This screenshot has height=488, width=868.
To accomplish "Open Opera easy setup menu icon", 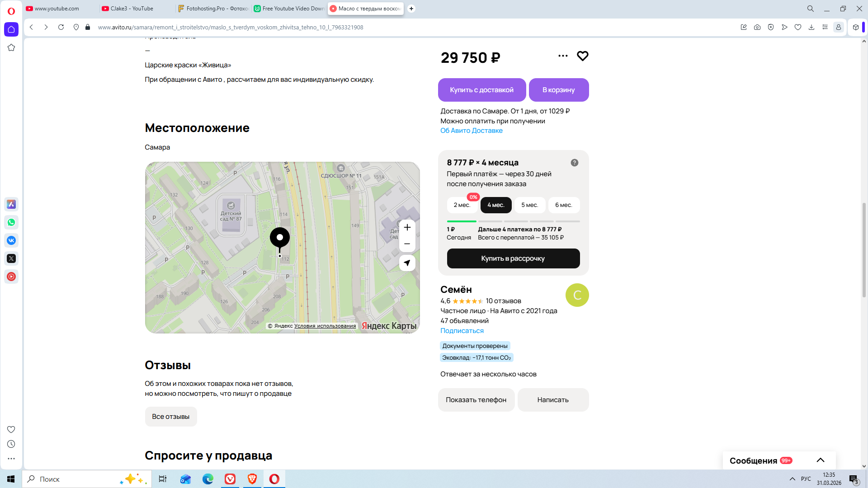I will pyautogui.click(x=825, y=27).
